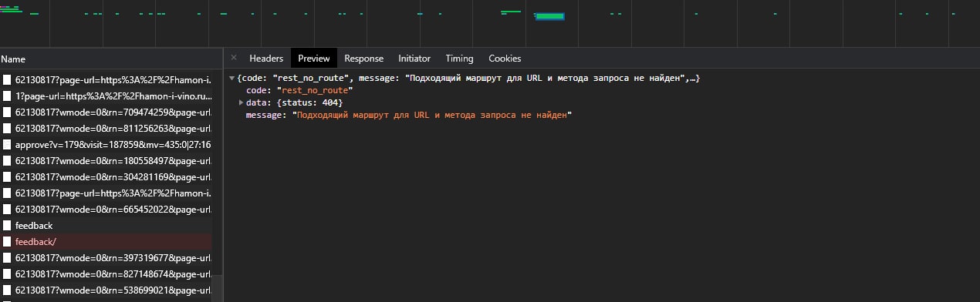
Task: Select request 62130817?wmode=0&rn=811256263
Action: [106, 128]
